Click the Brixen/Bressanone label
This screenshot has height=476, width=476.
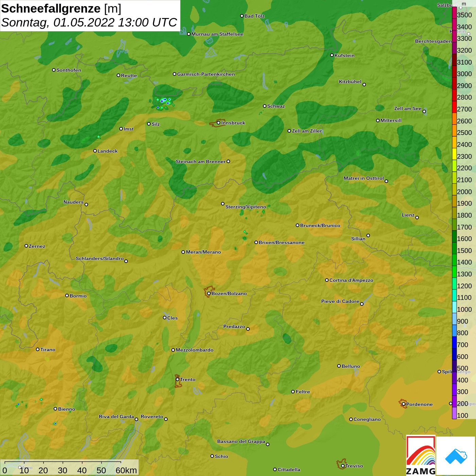click(x=282, y=242)
